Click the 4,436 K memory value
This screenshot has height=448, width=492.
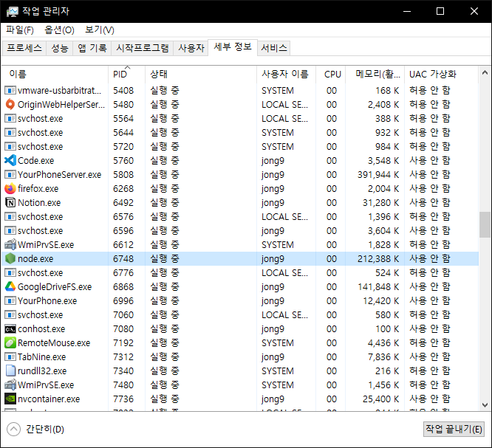pyautogui.click(x=383, y=342)
